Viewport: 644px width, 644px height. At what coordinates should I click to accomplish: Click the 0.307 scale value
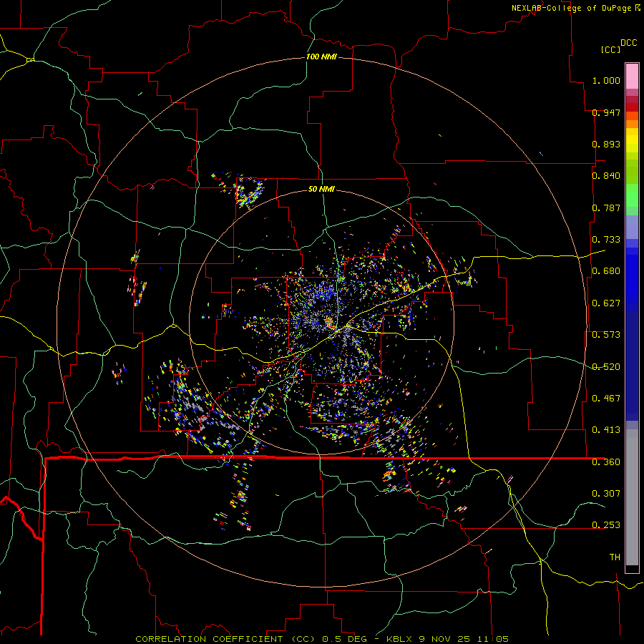point(606,494)
